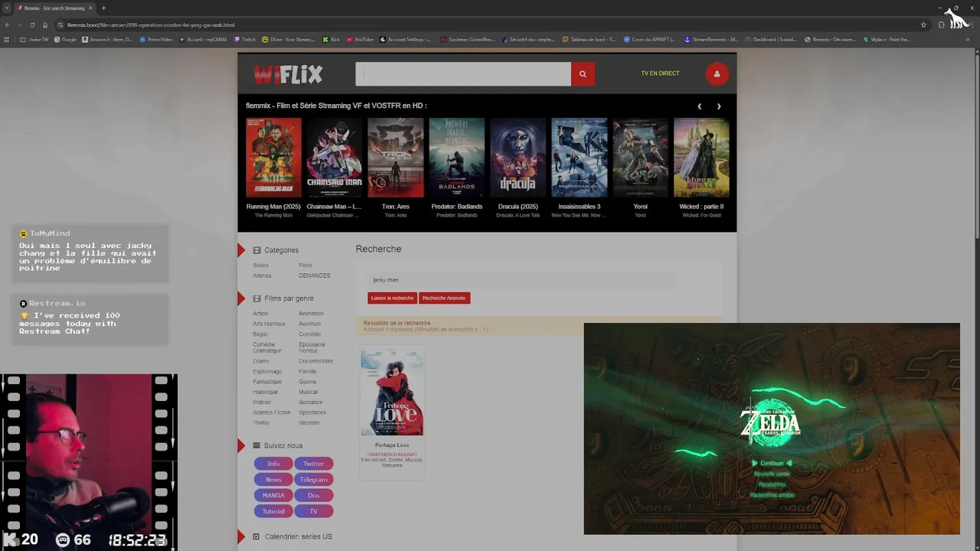The height and width of the screenshot is (551, 980).
Task: Filter by Arts Martiaux genre
Action: pos(269,324)
